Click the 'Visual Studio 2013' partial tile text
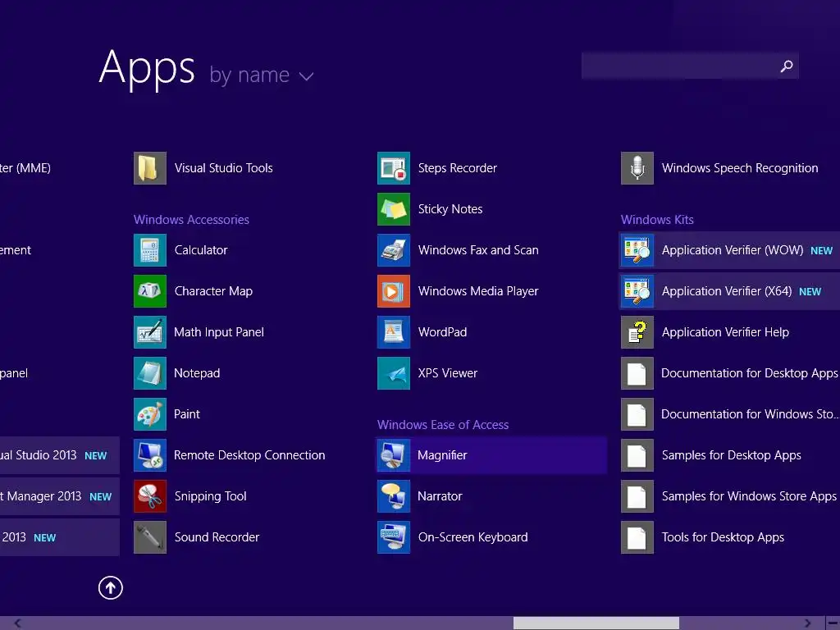This screenshot has width=840, height=630. point(39,455)
